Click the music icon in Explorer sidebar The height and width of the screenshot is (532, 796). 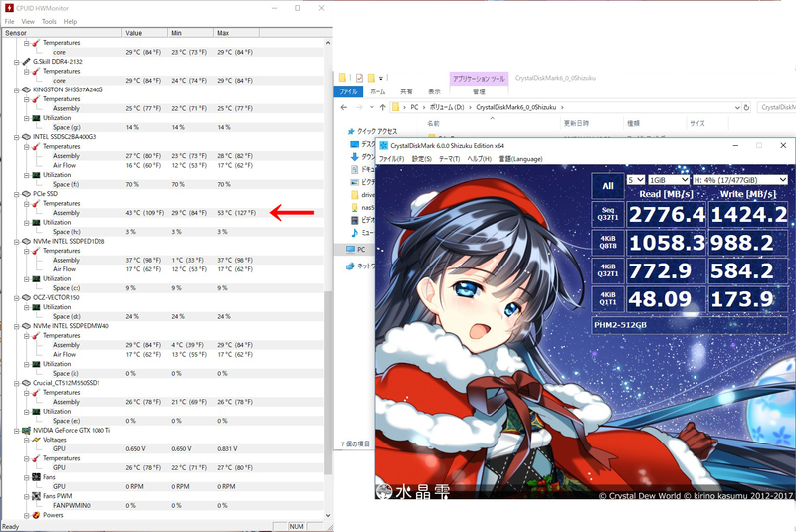(355, 233)
